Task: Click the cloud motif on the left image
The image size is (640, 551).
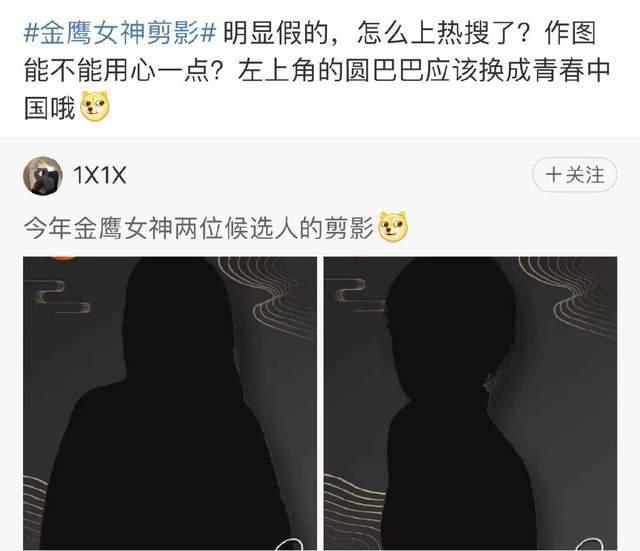Action: (61, 296)
